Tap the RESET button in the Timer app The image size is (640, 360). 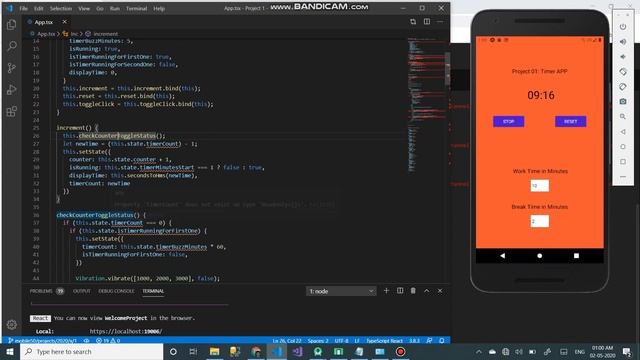571,121
